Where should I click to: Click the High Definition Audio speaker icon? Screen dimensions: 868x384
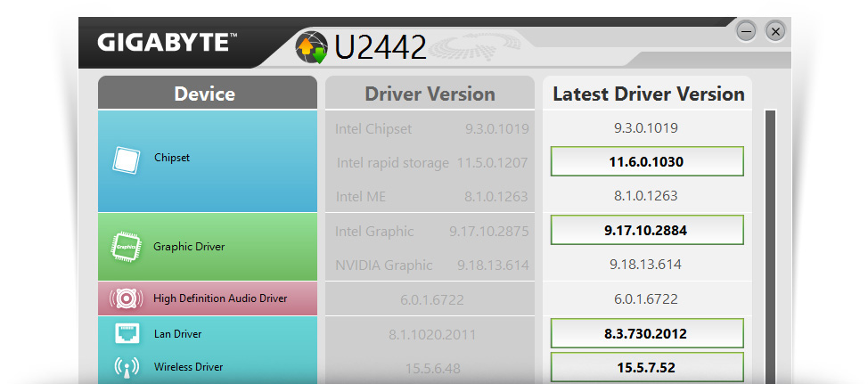point(127,298)
